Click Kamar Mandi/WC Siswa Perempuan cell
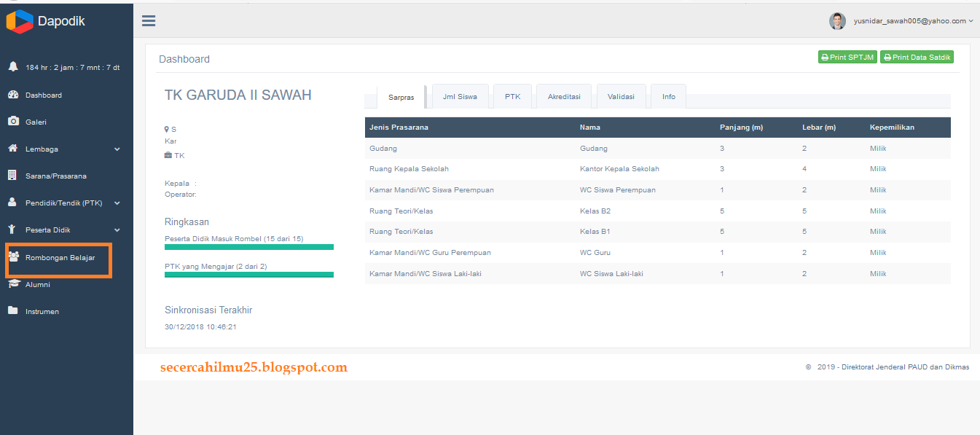Viewport: 980px width, 435px height. point(431,190)
